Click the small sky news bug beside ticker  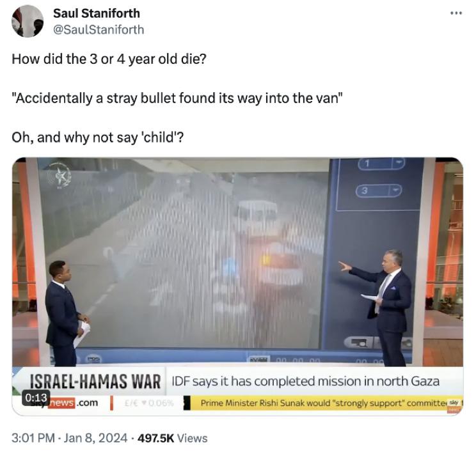click(454, 405)
